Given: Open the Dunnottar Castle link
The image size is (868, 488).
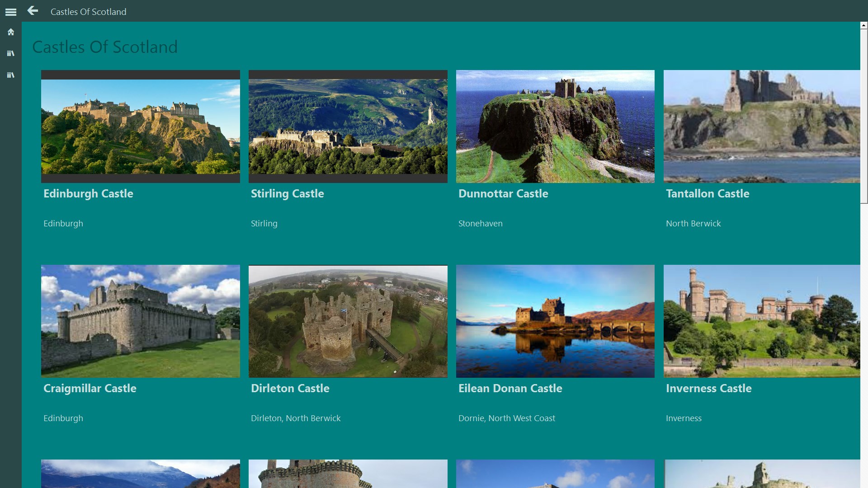Looking at the screenshot, I should click(x=503, y=193).
